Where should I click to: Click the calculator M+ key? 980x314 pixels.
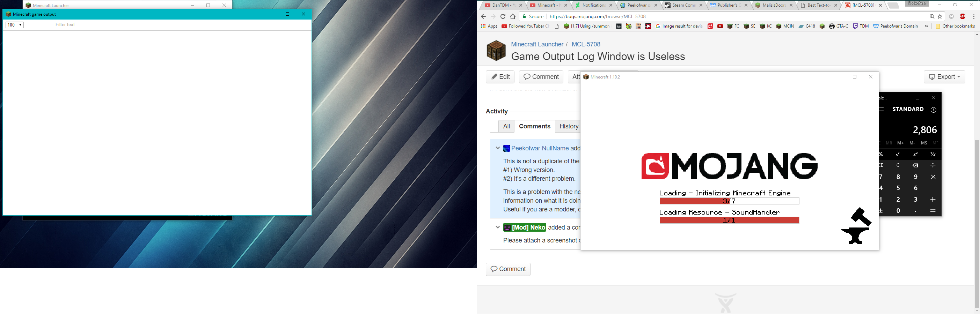click(900, 143)
